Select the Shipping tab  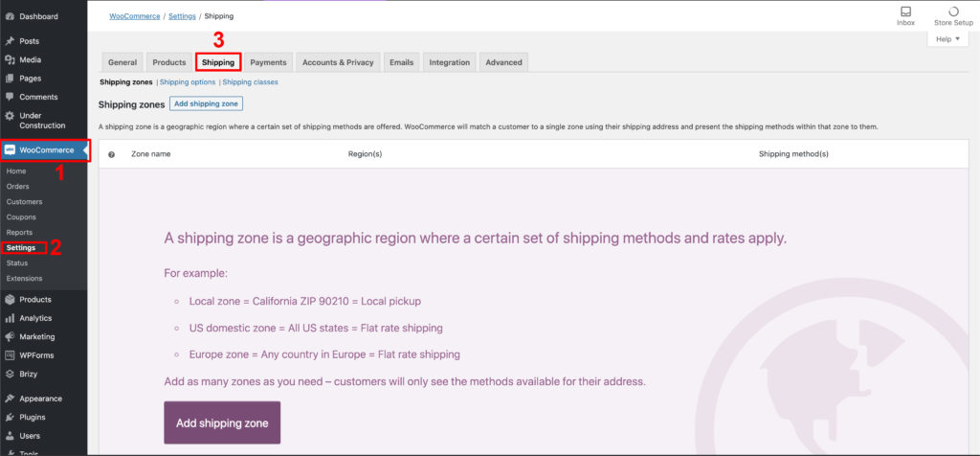pos(218,62)
